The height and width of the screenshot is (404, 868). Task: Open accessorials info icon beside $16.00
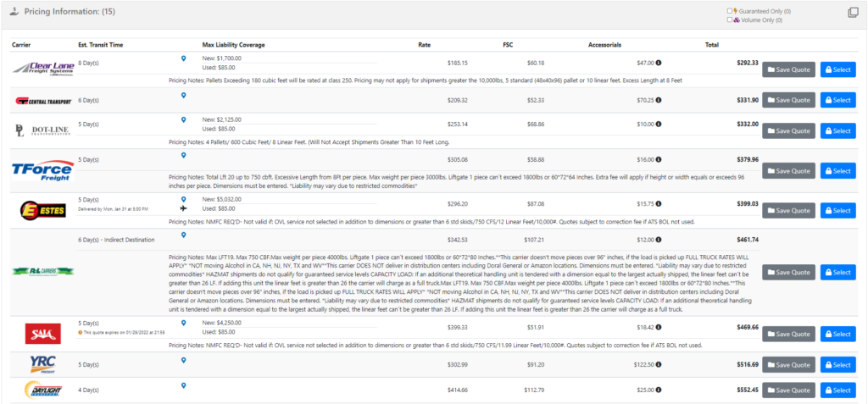tap(659, 160)
